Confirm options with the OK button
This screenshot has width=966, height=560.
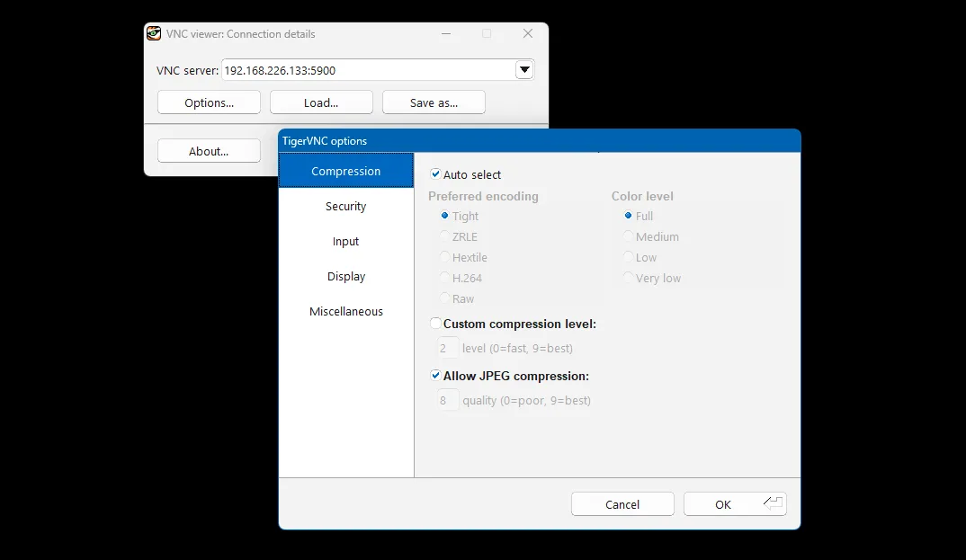pyautogui.click(x=734, y=504)
